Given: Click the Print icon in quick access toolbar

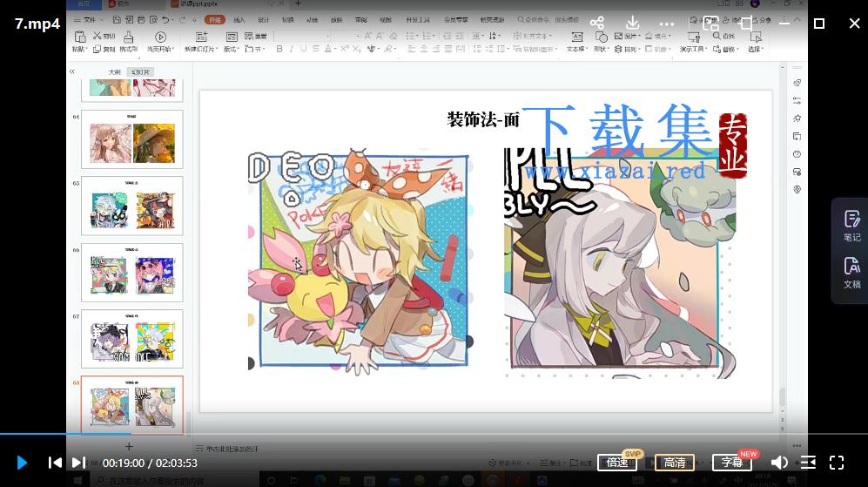Looking at the screenshot, I should (x=141, y=20).
